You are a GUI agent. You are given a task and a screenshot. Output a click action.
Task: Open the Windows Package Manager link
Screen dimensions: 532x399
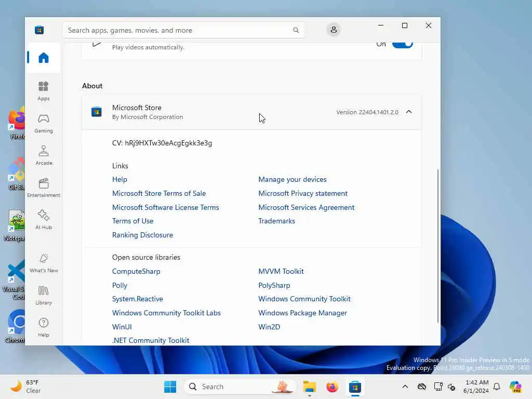tap(303, 313)
